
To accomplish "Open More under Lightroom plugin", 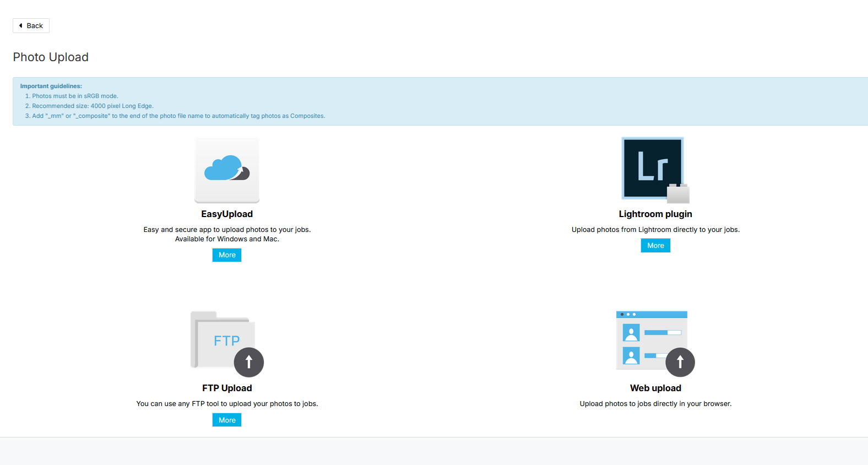I will coord(655,246).
